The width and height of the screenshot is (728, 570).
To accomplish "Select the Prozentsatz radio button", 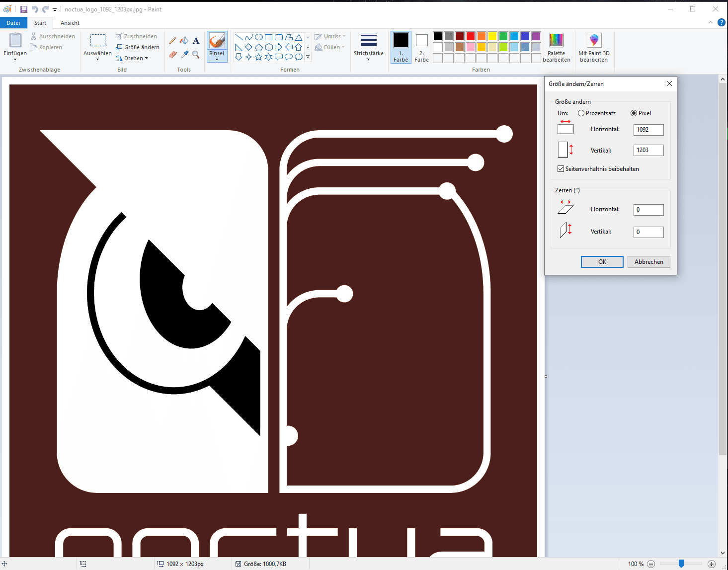I will coord(581,113).
